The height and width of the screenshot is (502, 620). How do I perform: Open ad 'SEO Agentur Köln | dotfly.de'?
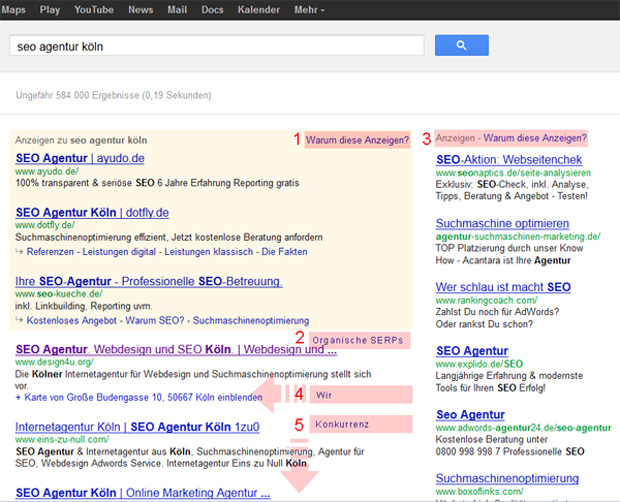tap(92, 212)
